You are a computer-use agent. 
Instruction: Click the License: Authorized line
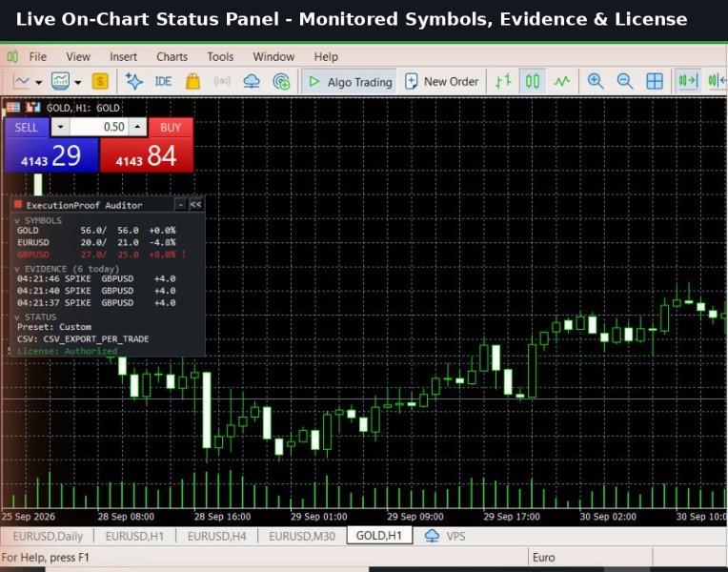68,351
